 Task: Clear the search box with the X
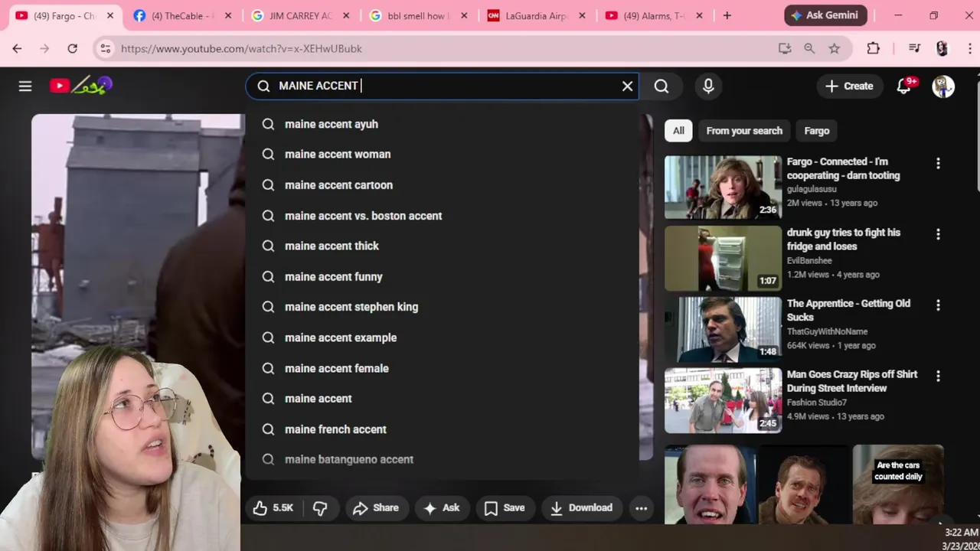[x=627, y=86]
